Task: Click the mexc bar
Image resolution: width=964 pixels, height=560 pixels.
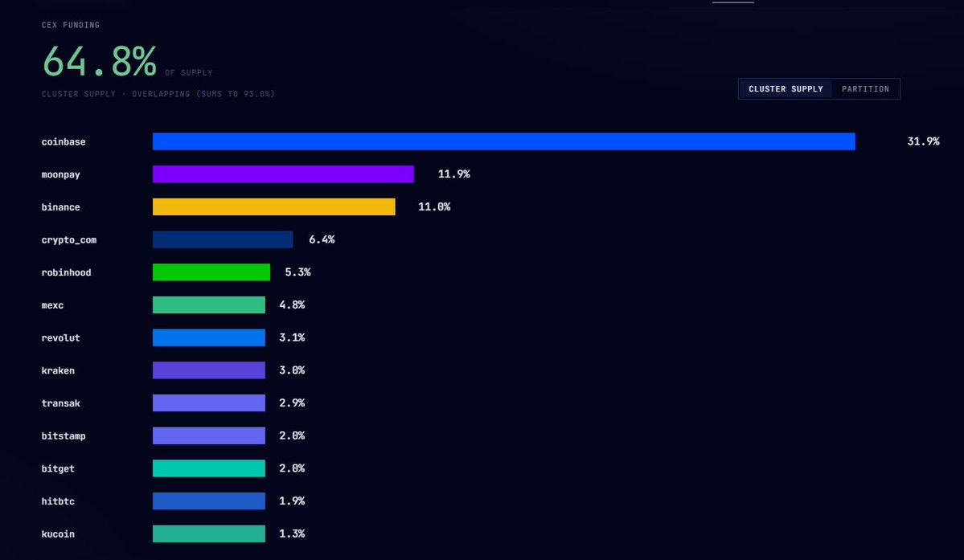Action: tap(208, 305)
